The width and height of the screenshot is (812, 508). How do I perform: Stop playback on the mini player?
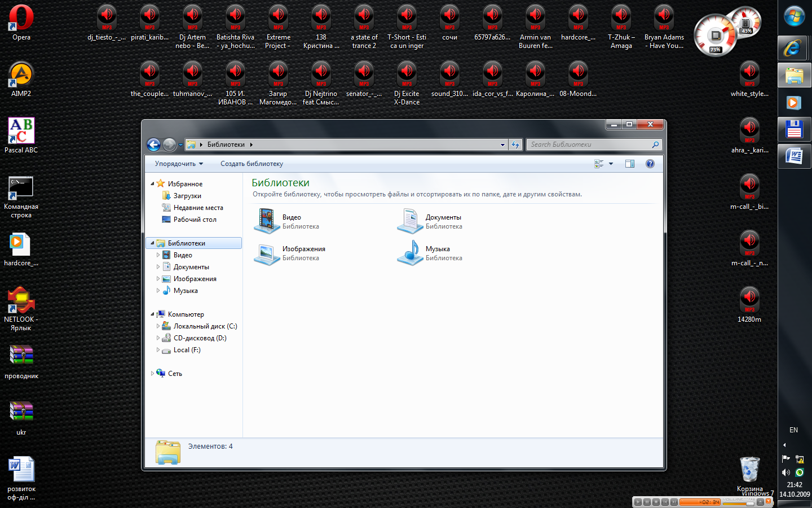point(656,502)
